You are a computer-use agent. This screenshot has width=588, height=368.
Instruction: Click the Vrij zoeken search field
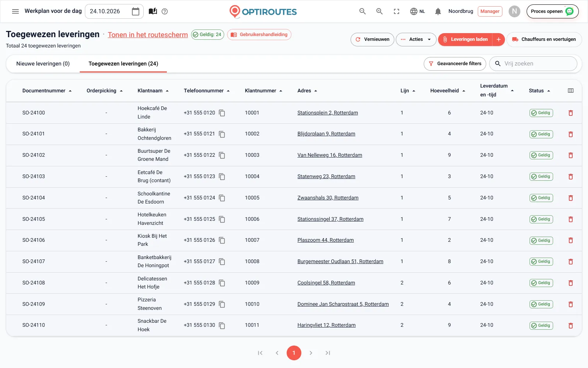click(534, 64)
